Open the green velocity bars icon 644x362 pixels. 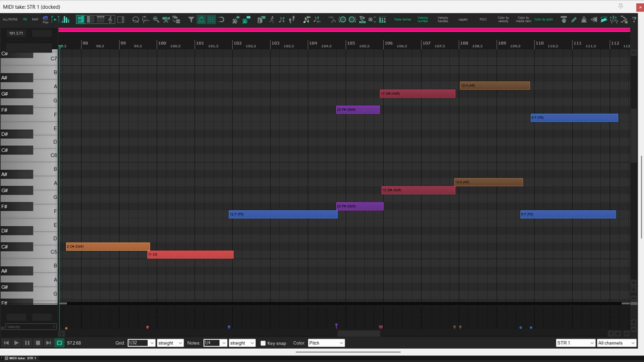pos(65,19)
